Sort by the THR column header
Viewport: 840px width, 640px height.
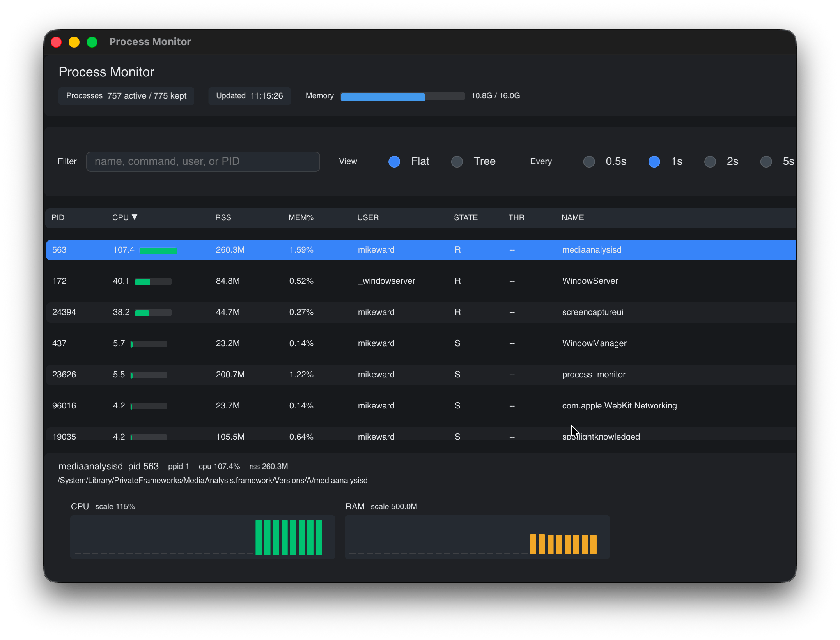[516, 217]
